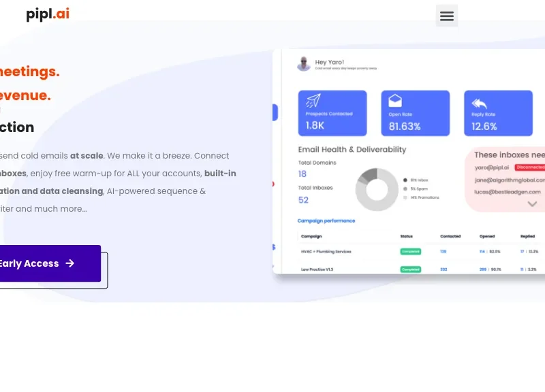Open the hamburger navigation menu
Image resolution: width=545 pixels, height=392 pixels.
click(447, 16)
